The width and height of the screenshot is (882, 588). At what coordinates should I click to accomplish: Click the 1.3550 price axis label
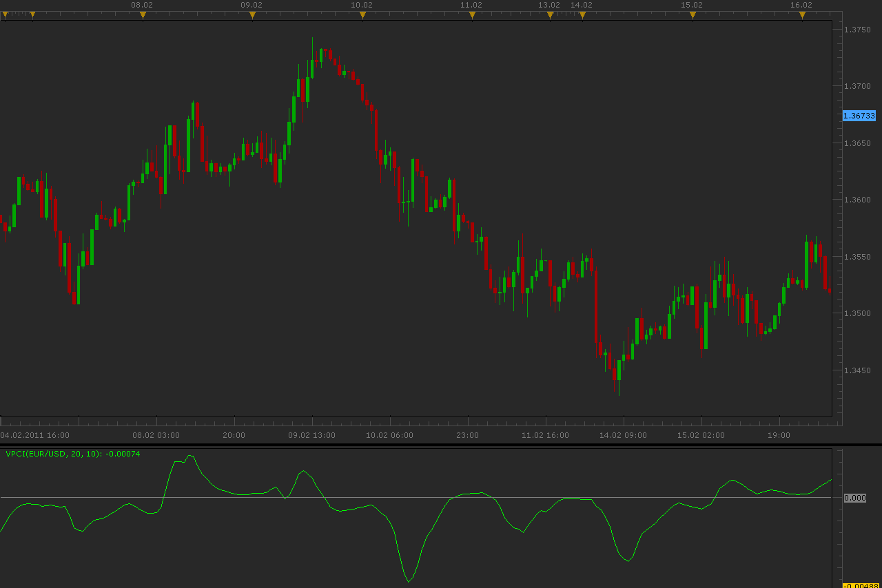pos(857,257)
